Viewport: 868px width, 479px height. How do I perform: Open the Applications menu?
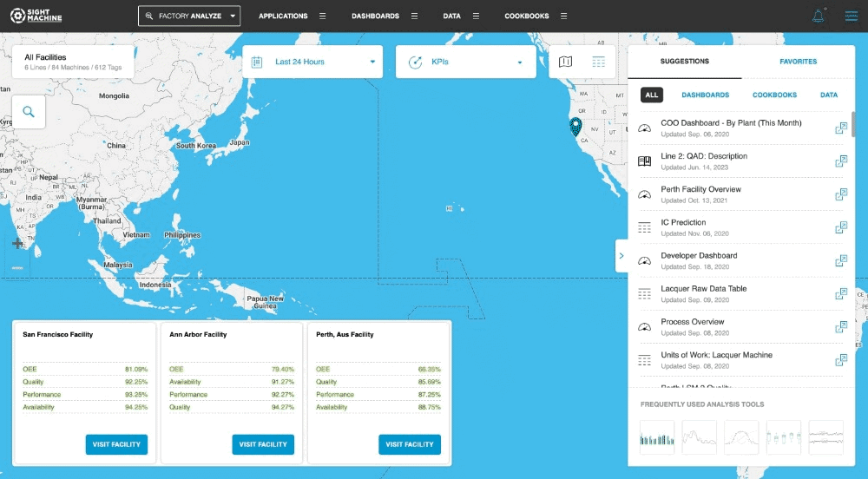[292, 16]
